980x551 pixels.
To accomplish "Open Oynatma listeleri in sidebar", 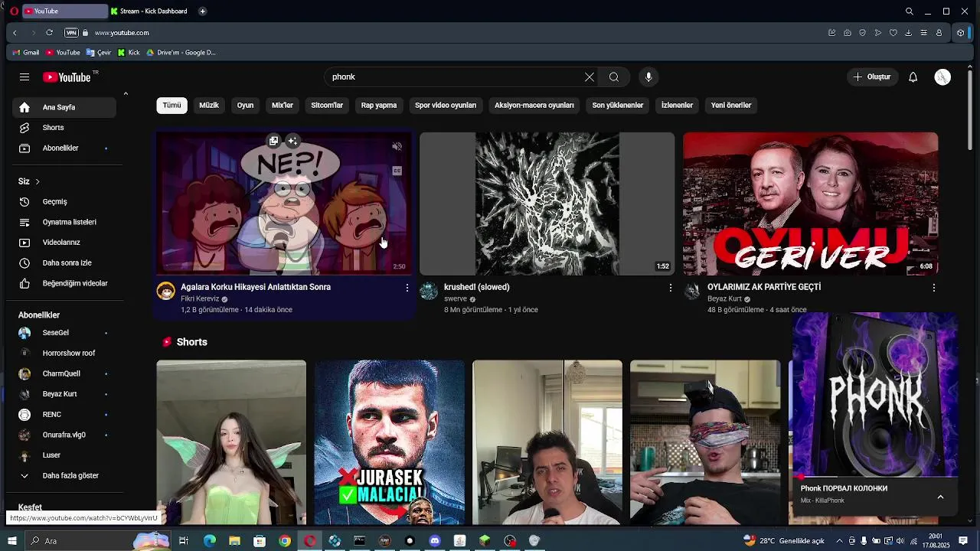I will tap(64, 222).
